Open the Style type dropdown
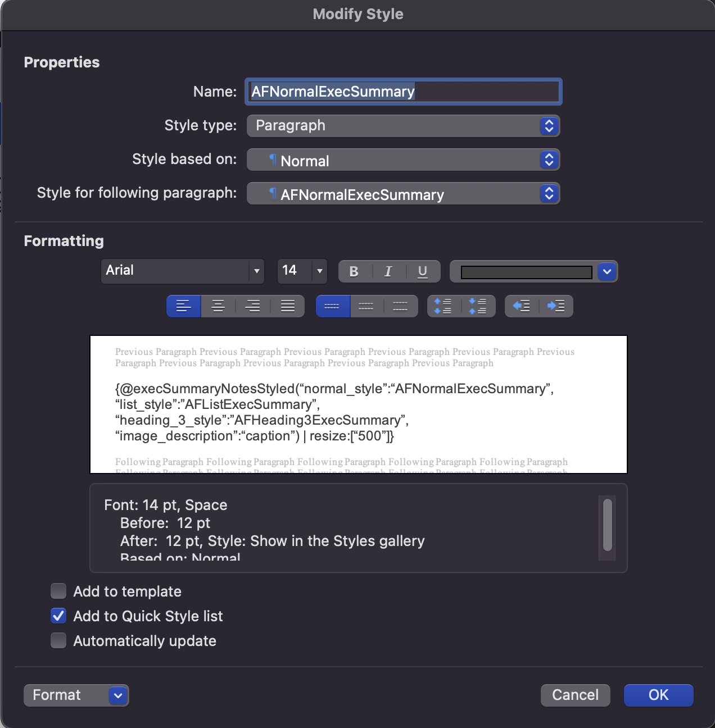The width and height of the screenshot is (715, 728). tap(403, 126)
